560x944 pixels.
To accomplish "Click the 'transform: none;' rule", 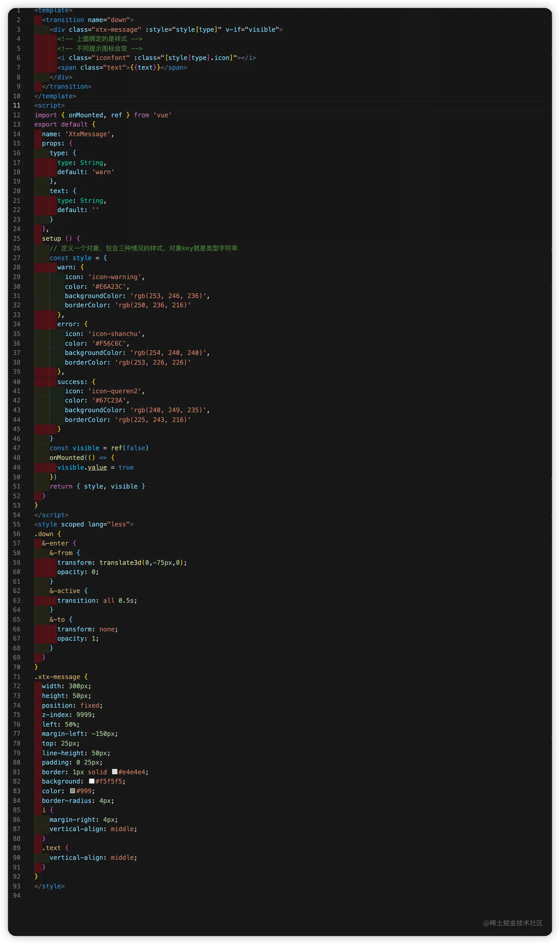I will (87, 629).
